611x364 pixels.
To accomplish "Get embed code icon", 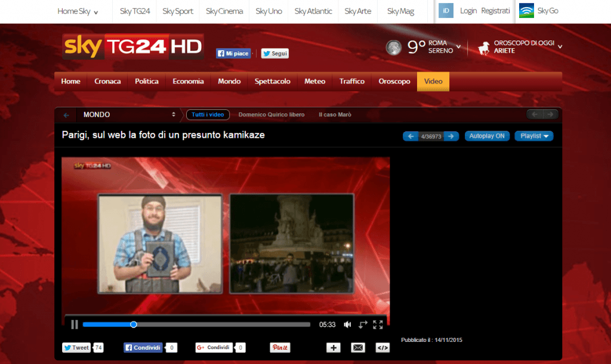I will click(x=382, y=348).
